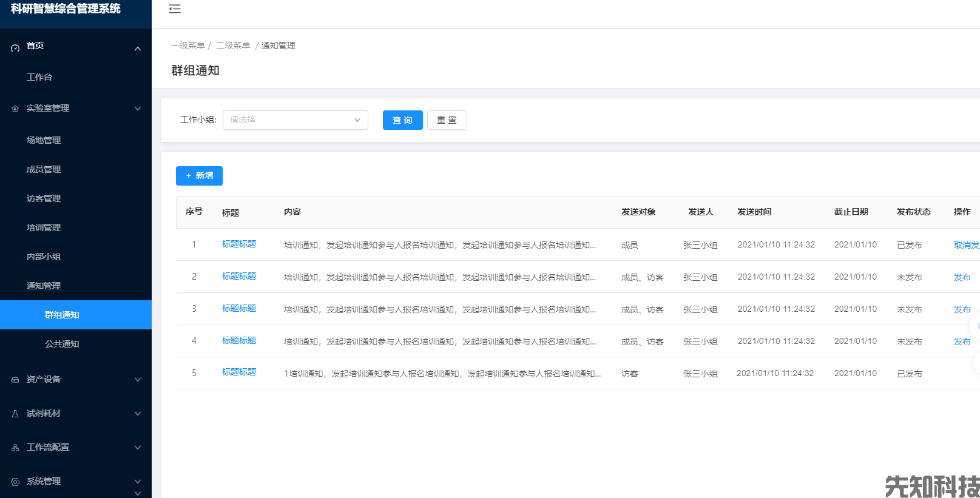
Task: Click 取消发布 link in row 1
Action: coord(967,245)
